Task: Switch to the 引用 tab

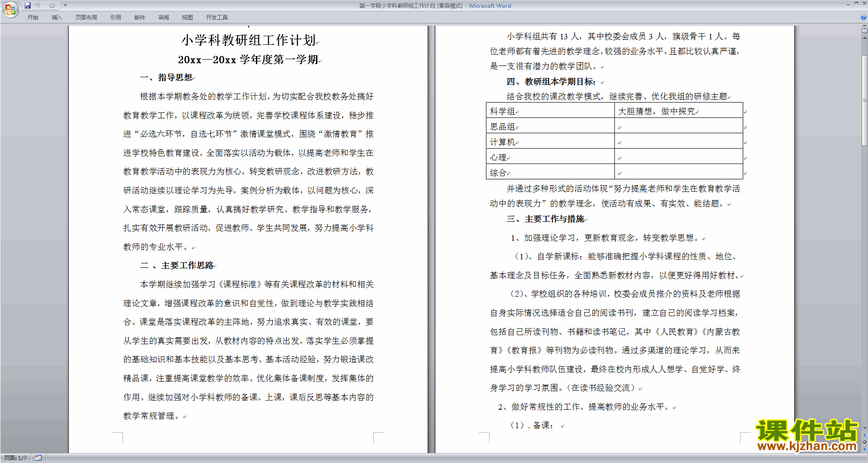Action: pos(115,17)
